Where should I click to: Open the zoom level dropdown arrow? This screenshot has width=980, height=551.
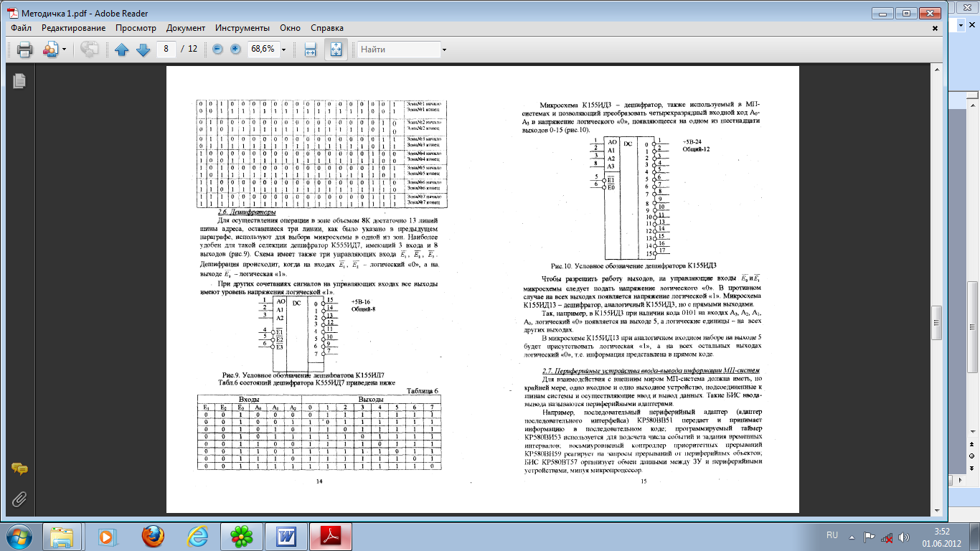coord(284,50)
